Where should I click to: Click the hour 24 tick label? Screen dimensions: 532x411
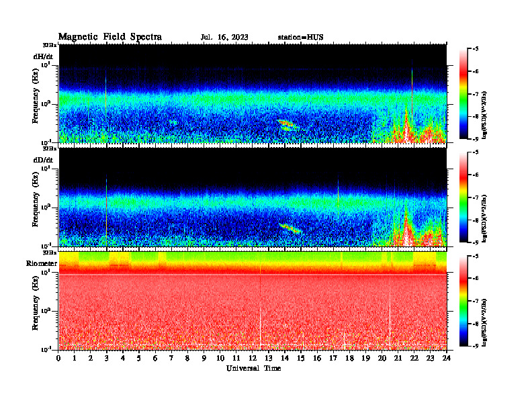[x=447, y=358]
